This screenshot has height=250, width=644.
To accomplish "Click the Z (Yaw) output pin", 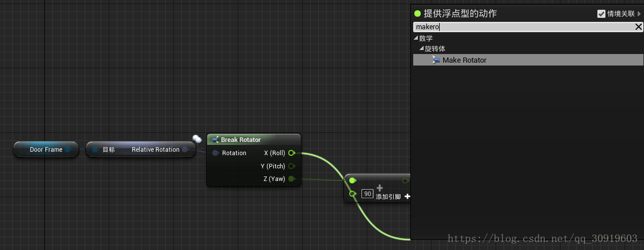I will pos(292,179).
